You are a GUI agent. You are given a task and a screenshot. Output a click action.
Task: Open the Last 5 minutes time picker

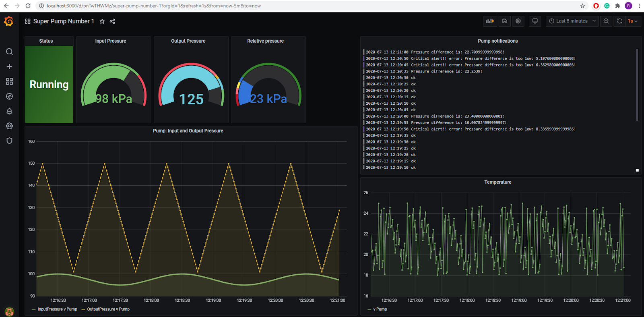tap(572, 21)
